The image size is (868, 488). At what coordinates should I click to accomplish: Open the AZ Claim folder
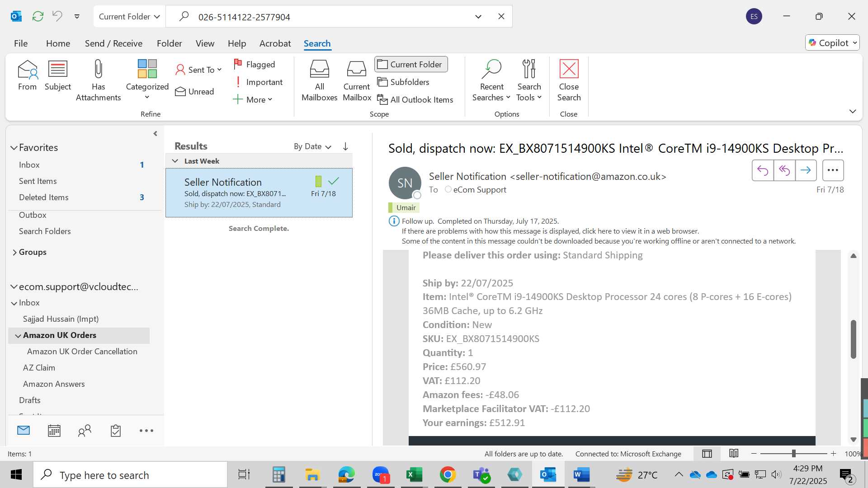[x=39, y=368]
